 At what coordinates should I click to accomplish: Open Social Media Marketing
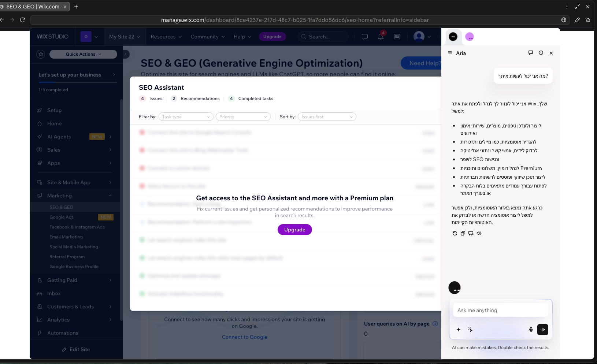click(75, 247)
